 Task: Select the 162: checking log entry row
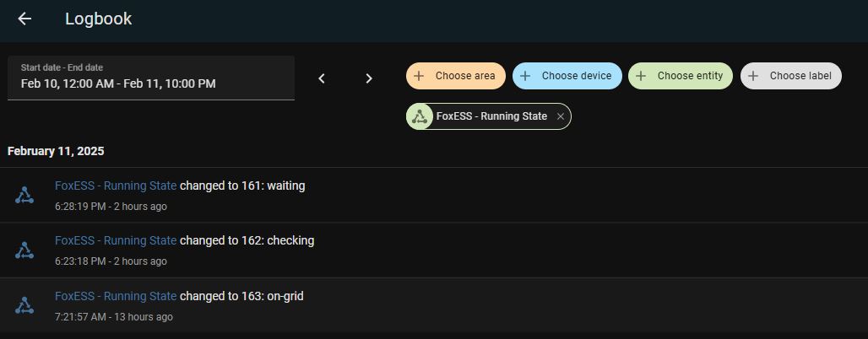(507, 250)
